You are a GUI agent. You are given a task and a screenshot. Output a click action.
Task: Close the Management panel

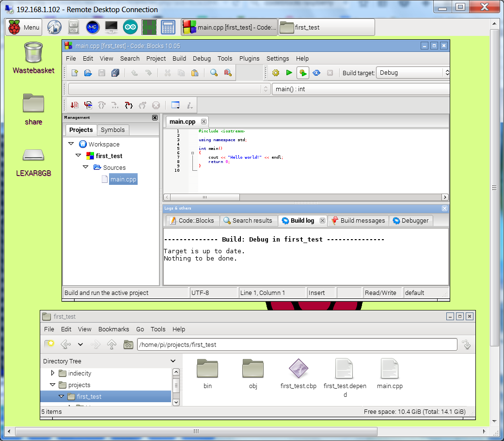coord(155,117)
